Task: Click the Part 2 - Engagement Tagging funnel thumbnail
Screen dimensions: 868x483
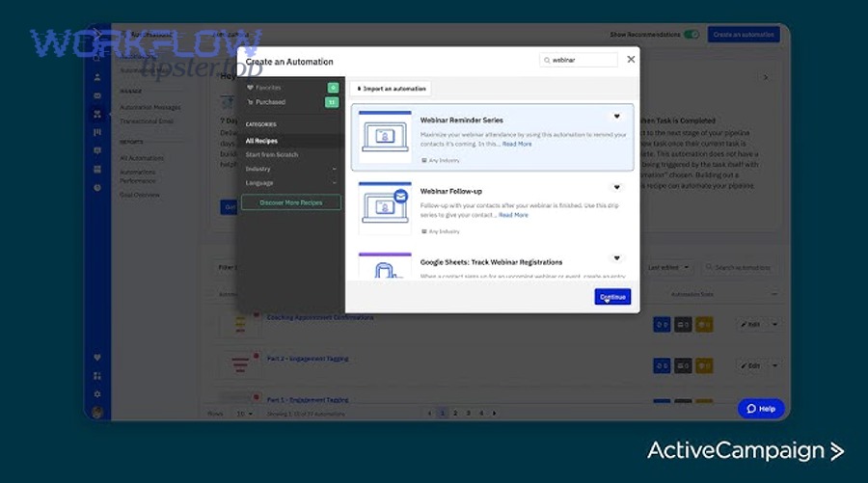Action: click(240, 364)
